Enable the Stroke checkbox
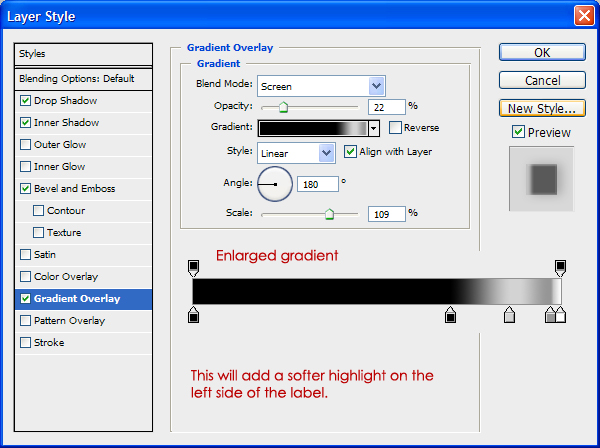 pyautogui.click(x=25, y=343)
